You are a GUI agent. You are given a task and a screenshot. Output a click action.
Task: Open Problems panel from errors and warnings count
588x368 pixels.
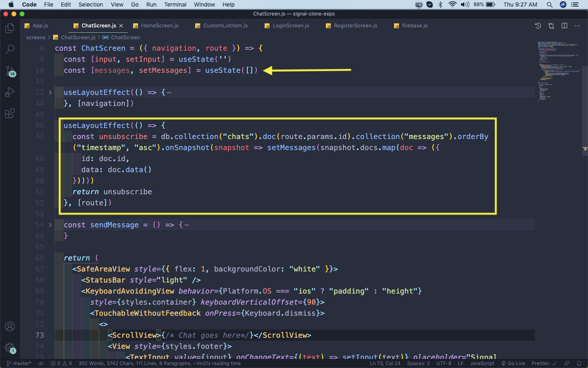point(61,364)
